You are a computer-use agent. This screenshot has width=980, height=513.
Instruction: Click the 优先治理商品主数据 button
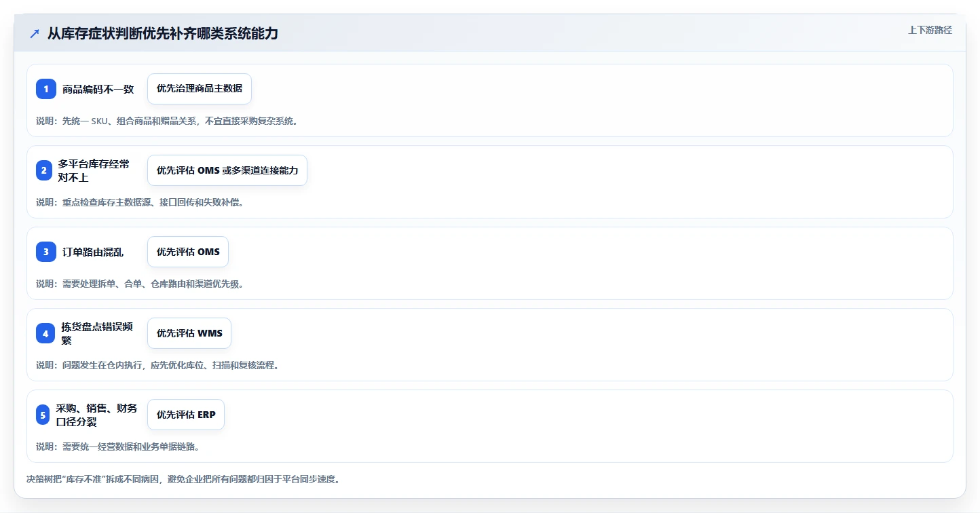[x=200, y=89]
